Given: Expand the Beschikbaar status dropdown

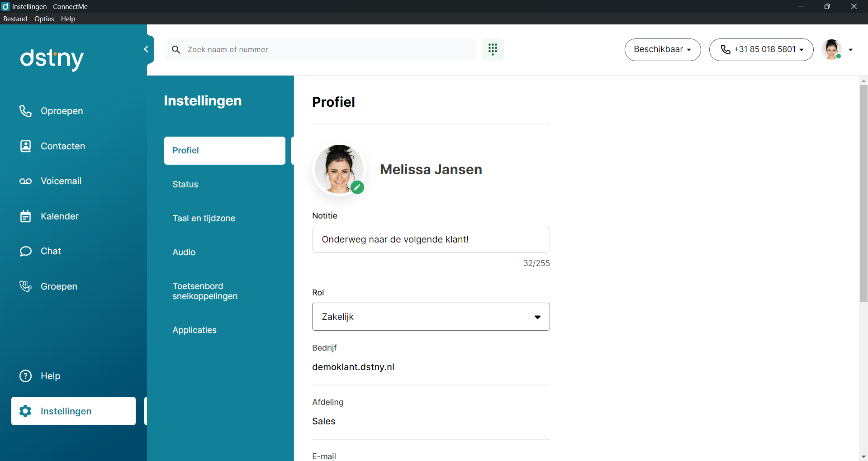Looking at the screenshot, I should point(662,50).
